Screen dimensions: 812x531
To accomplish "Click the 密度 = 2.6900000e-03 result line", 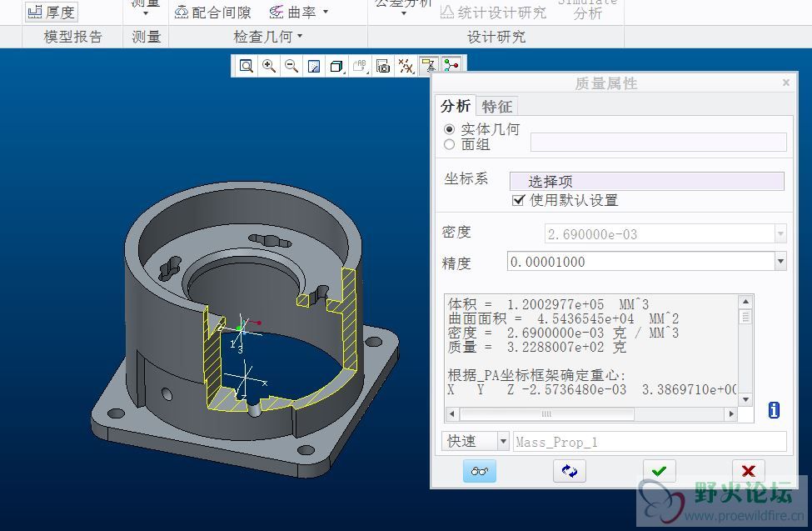I will tap(564, 333).
